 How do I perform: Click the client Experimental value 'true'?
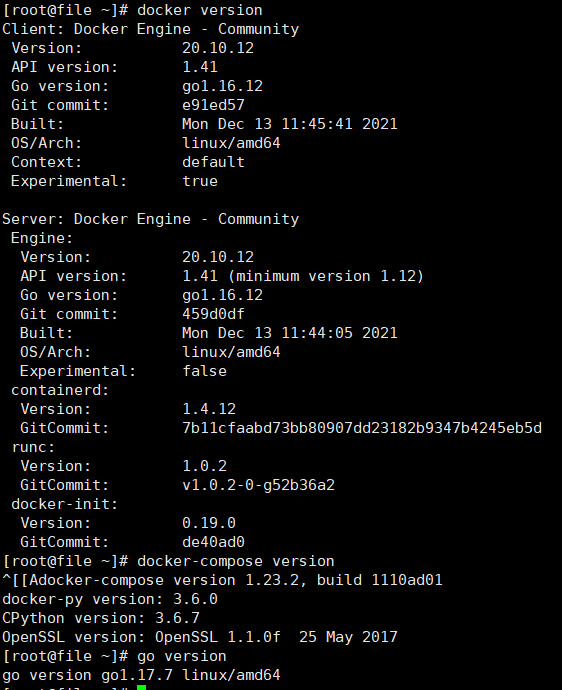pyautogui.click(x=200, y=181)
